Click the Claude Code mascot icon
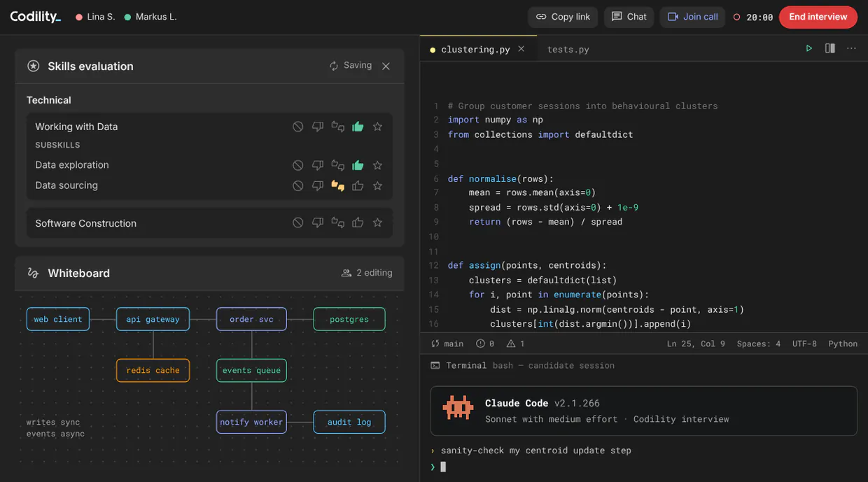 [458, 407]
